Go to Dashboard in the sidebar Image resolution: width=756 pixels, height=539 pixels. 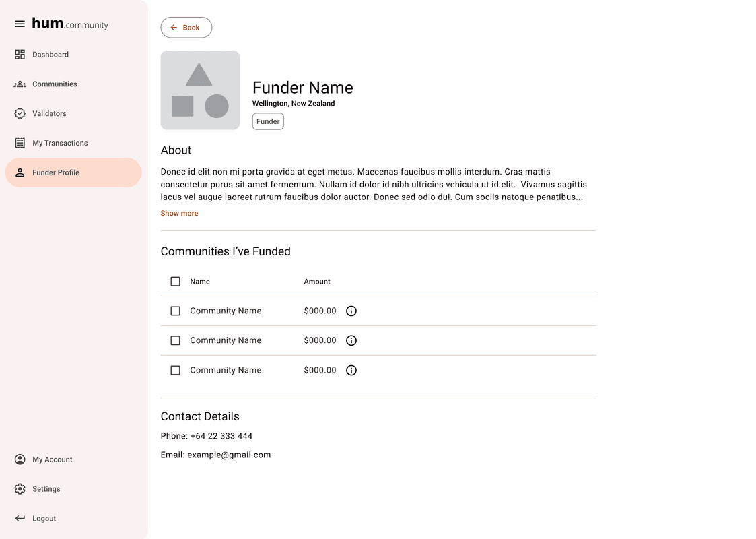click(x=73, y=55)
